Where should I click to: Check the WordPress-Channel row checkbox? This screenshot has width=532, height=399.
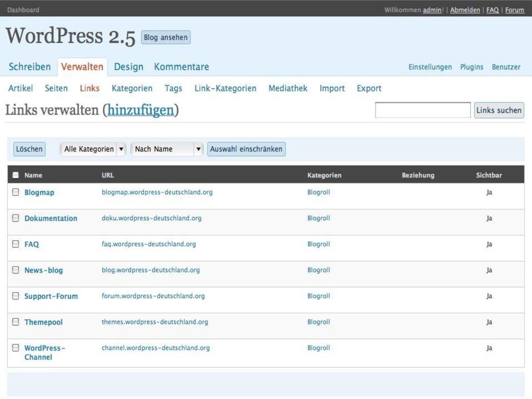coord(16,348)
